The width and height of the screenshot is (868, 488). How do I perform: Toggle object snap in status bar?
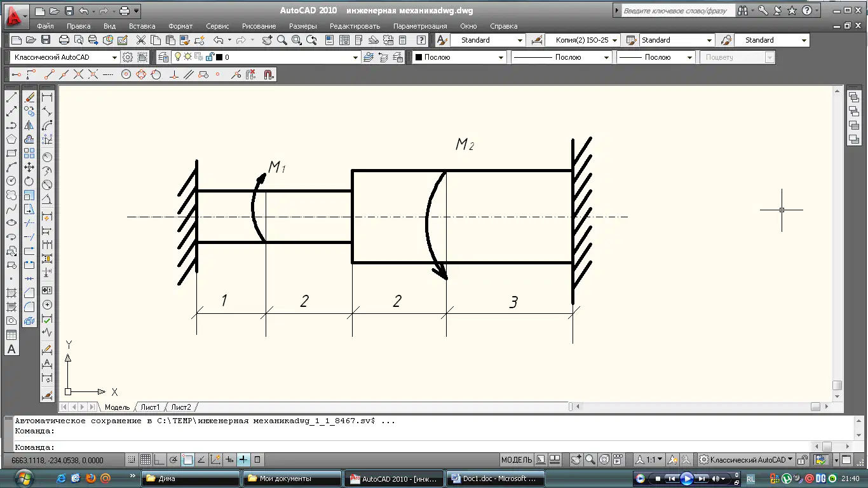click(x=187, y=459)
